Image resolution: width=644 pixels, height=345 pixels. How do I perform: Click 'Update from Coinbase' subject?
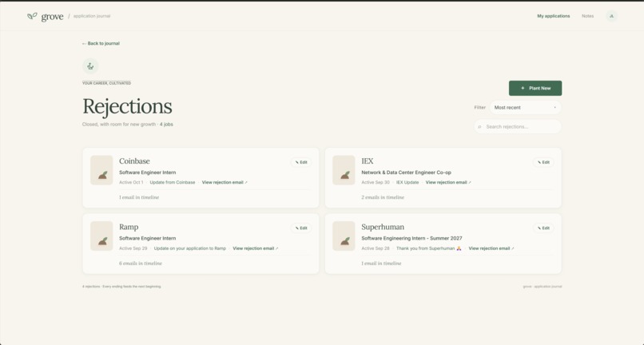(173, 182)
